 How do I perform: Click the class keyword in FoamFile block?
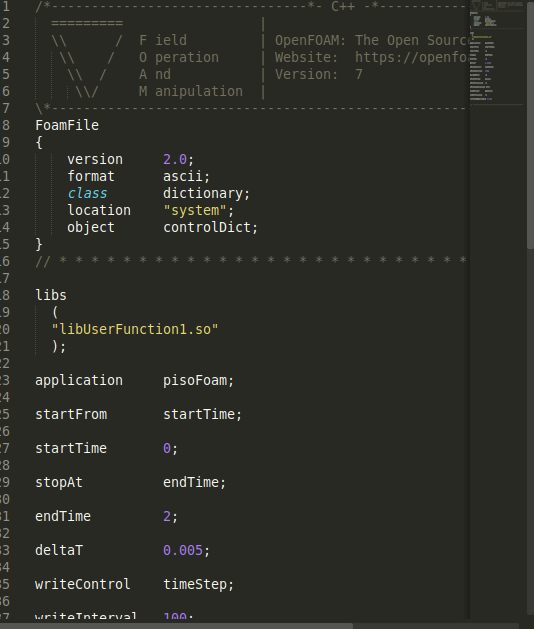[87, 193]
